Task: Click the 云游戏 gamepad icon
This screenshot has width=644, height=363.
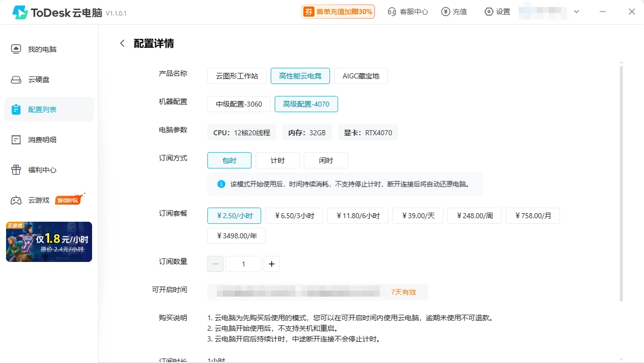Action: [16, 200]
